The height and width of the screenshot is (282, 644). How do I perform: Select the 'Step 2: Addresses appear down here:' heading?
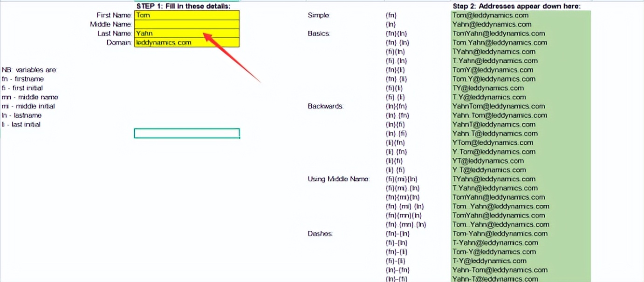click(516, 6)
